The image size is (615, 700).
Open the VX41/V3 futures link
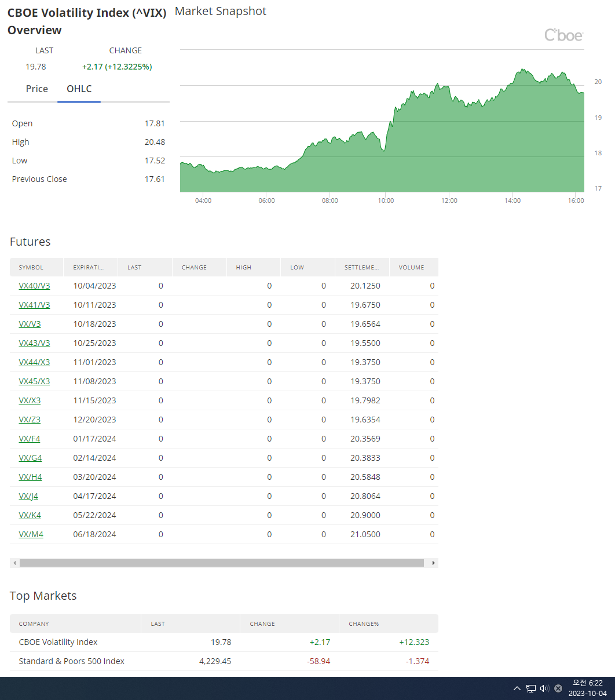coord(34,305)
